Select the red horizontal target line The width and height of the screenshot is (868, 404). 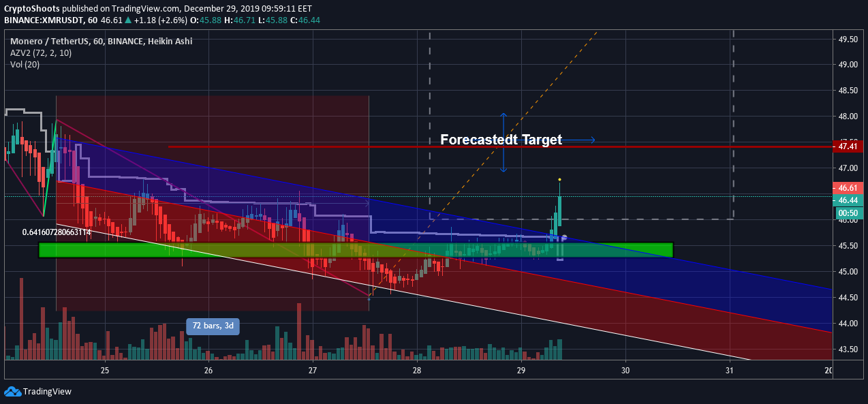pyautogui.click(x=501, y=146)
